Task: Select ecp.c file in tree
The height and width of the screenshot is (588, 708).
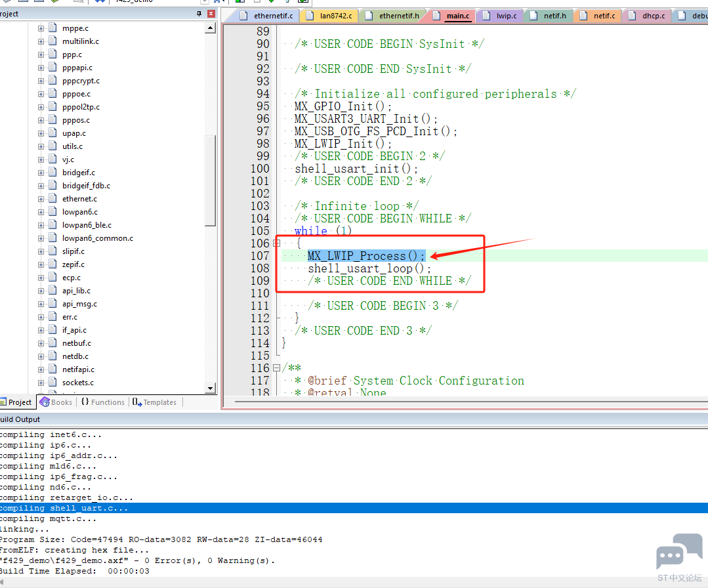Action: [x=72, y=278]
